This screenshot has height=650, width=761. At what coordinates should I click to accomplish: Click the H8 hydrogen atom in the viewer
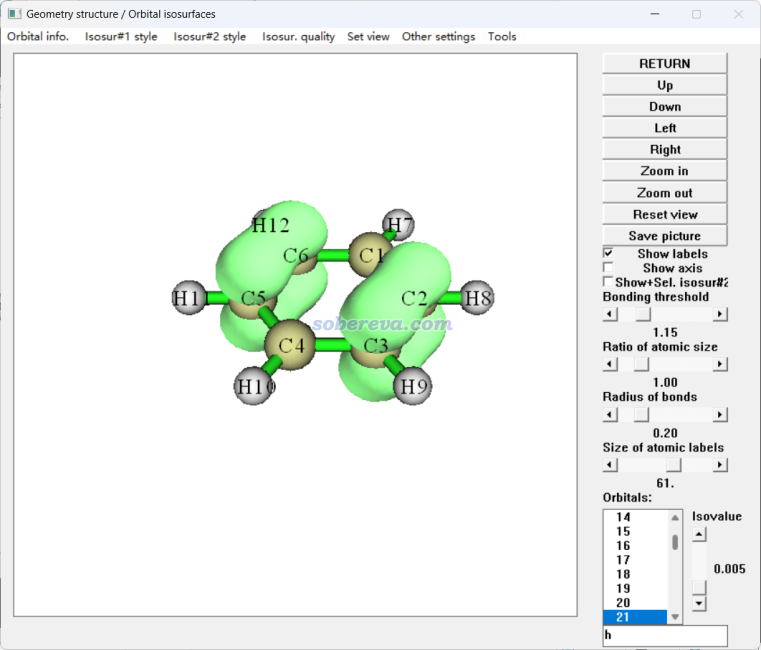(478, 298)
